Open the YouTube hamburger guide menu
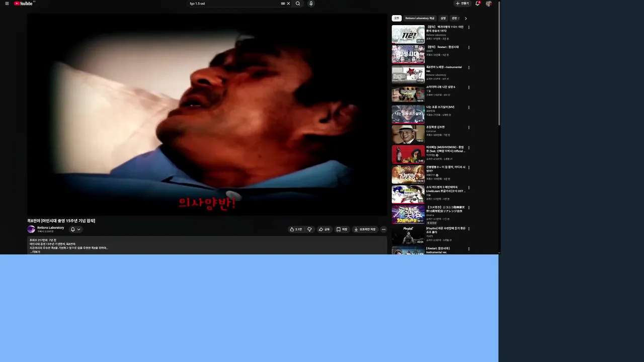 7,4
